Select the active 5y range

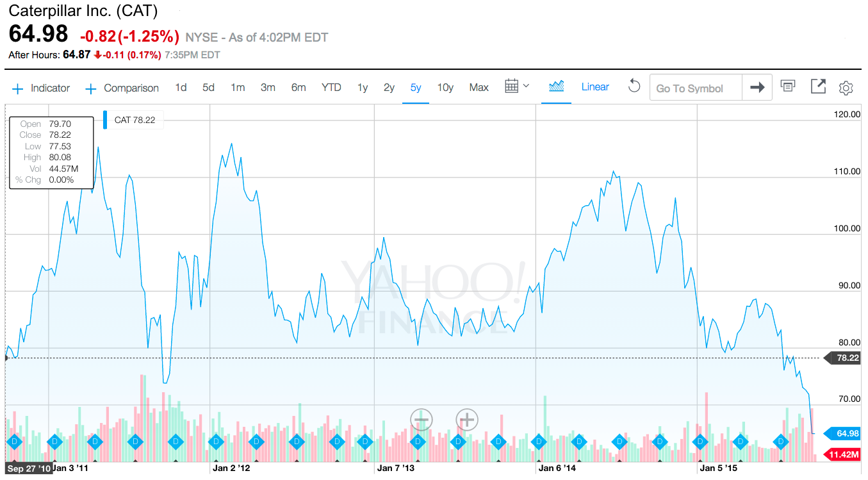(x=416, y=87)
